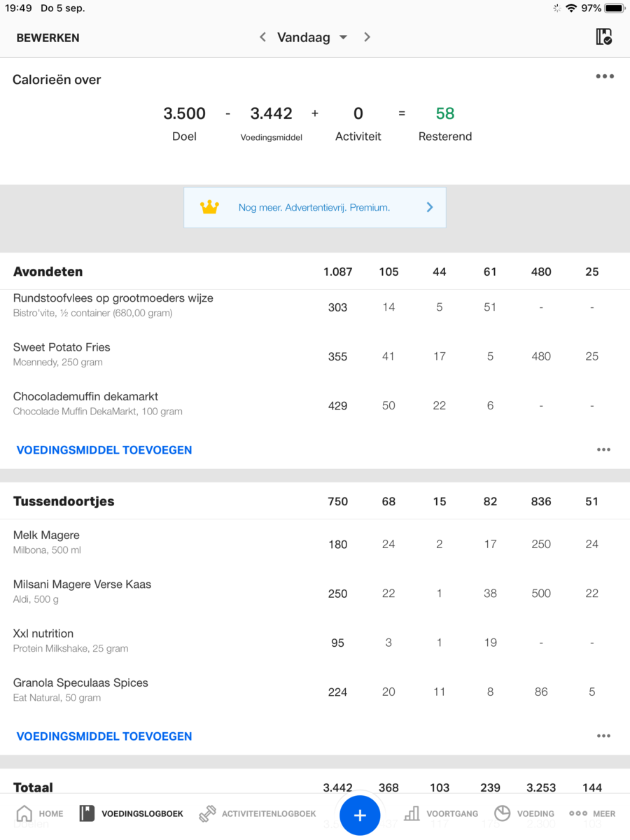Select Voedingslogboek tab
630x840 pixels.
point(132,813)
